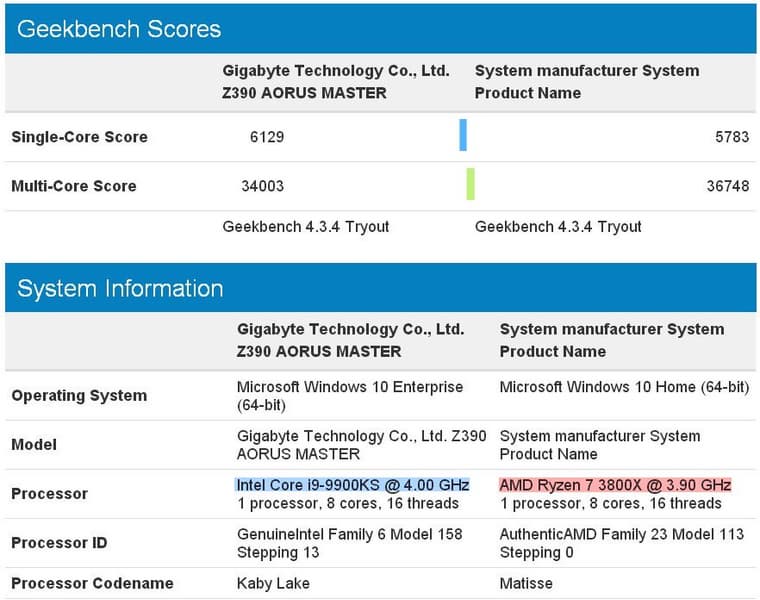Click the Windows 10 Enterprise entry
The image size is (760, 600).
coord(350,396)
